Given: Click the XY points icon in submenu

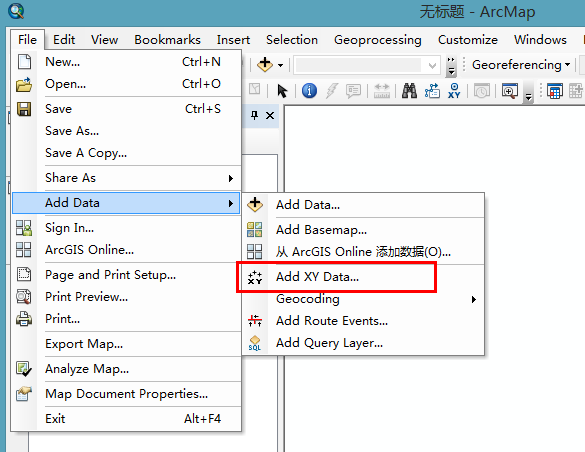Looking at the screenshot, I should pos(255,277).
